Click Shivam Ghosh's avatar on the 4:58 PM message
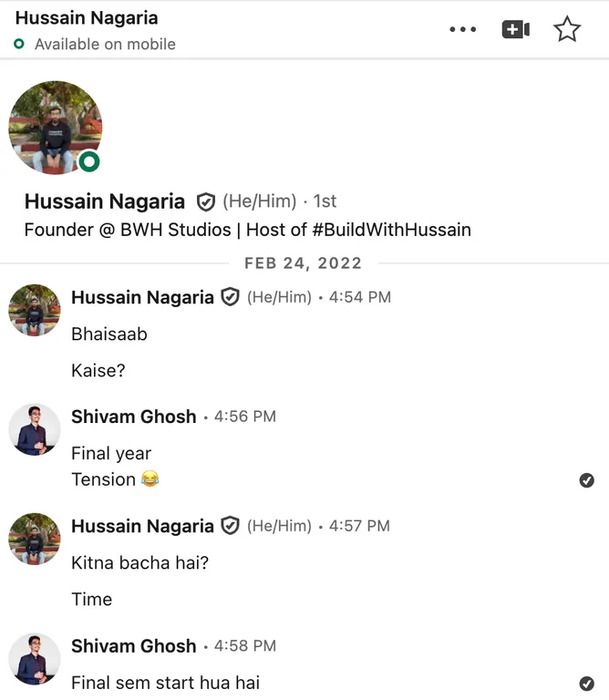The width and height of the screenshot is (609, 700). (35, 659)
